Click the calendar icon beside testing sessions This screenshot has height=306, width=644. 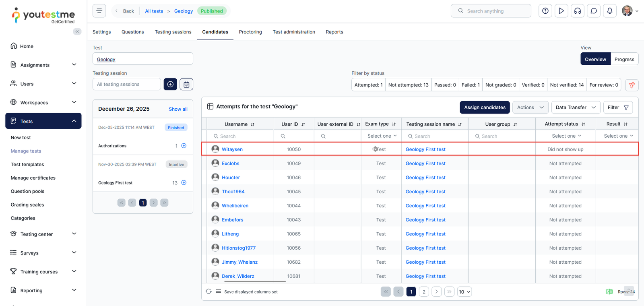[x=186, y=84]
